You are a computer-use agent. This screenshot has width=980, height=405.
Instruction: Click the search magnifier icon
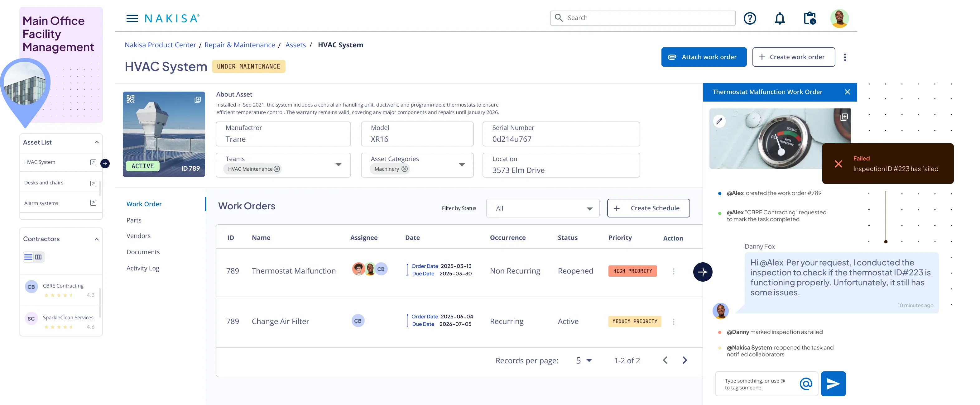coord(559,18)
